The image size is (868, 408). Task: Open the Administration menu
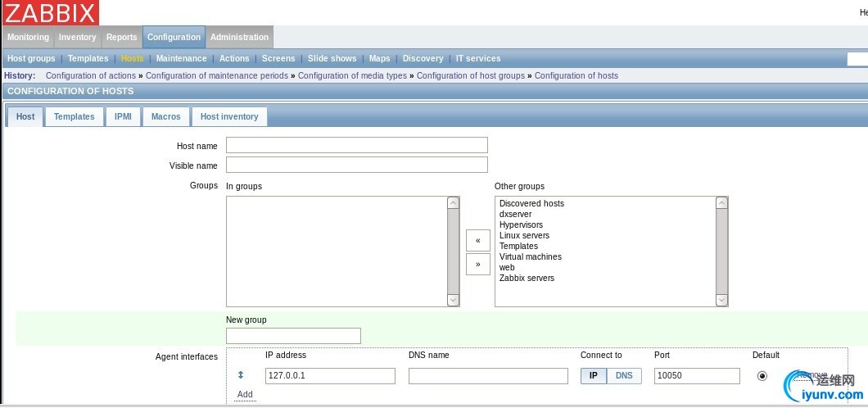pos(239,37)
